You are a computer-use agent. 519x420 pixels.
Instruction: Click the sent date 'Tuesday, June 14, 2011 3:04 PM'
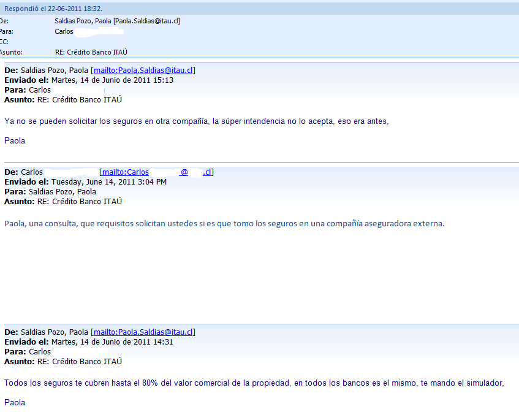pos(108,182)
